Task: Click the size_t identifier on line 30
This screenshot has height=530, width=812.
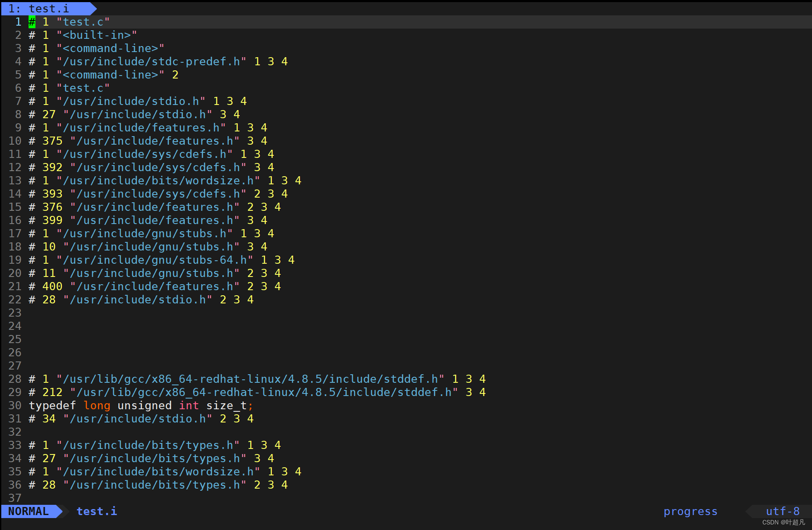Action: pos(227,405)
